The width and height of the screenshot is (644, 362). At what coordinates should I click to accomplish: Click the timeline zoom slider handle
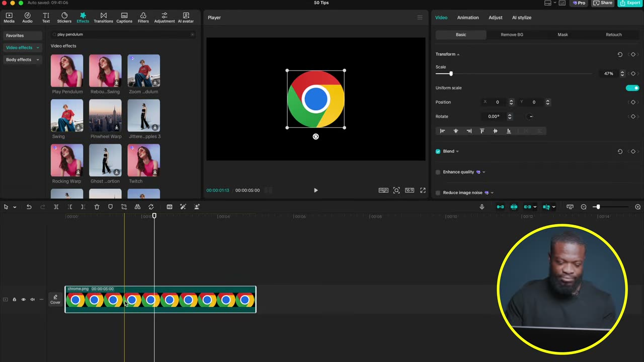tap(597, 207)
